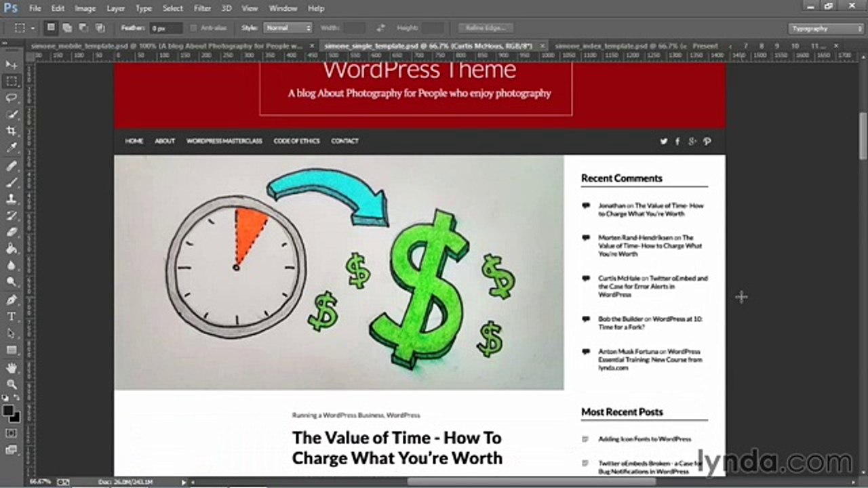Image resolution: width=868 pixels, height=488 pixels.
Task: Open the File menu
Action: [35, 8]
